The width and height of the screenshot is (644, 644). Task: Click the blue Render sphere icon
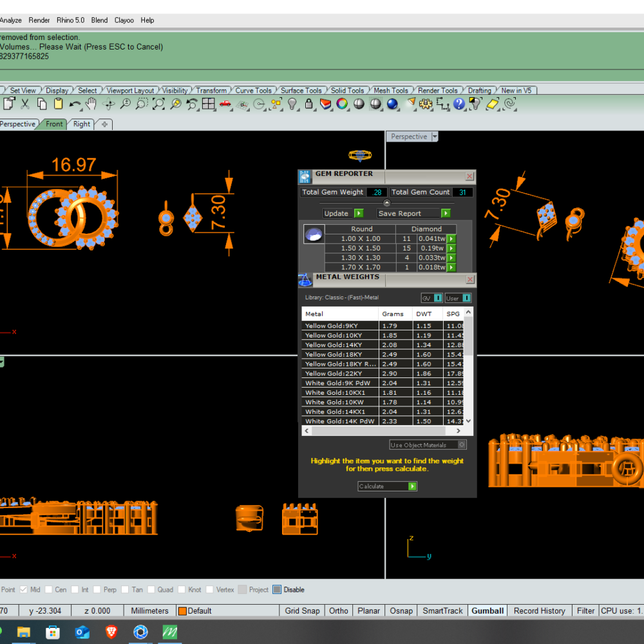[x=392, y=104]
